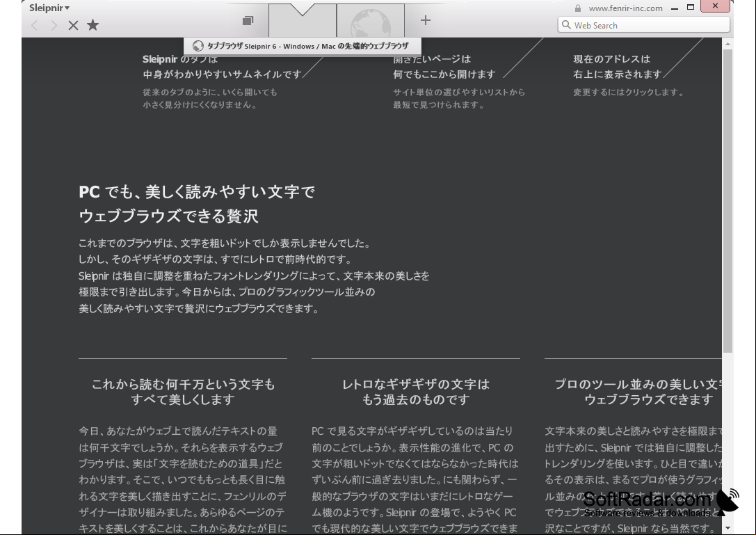Stop page loading with the X icon
756x535 pixels.
(x=73, y=25)
